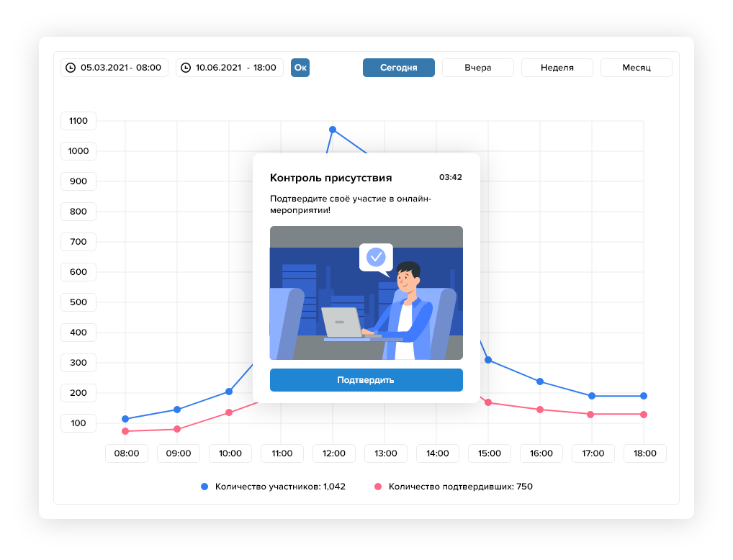Click the clock icon beside end date 10.06.2021
733x560 pixels.
(186, 68)
